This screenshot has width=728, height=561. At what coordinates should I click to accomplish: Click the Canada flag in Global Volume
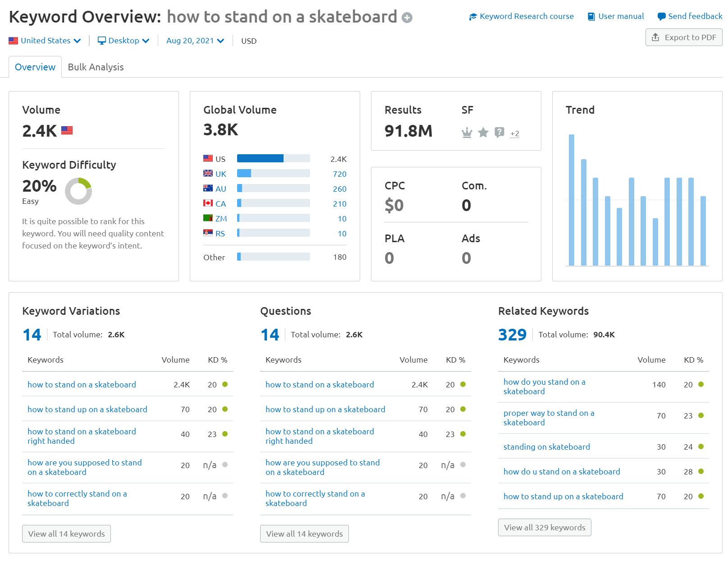208,203
